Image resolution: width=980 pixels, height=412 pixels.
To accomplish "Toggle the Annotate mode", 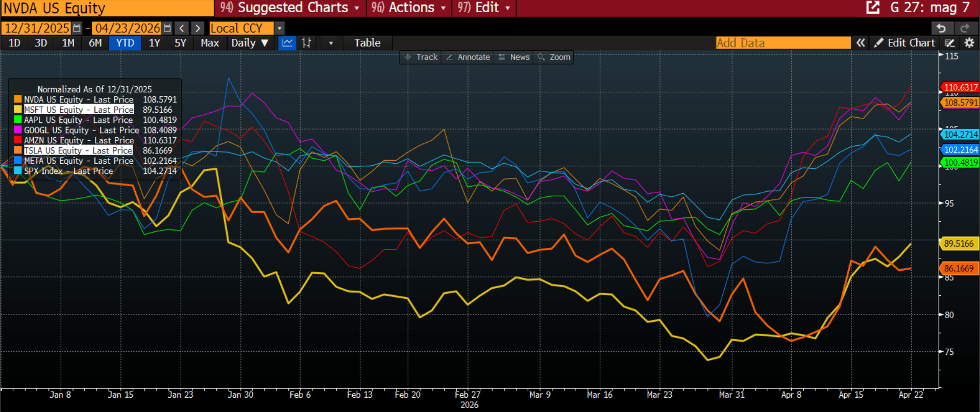I will coord(468,57).
